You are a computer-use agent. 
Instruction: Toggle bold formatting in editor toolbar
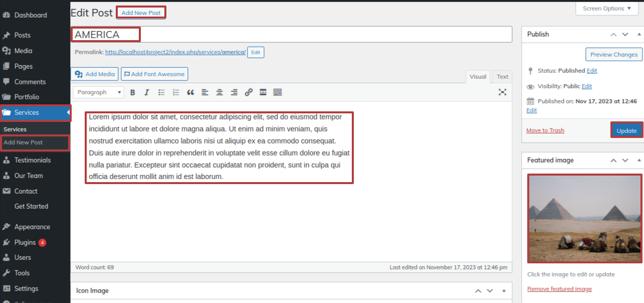tap(133, 92)
